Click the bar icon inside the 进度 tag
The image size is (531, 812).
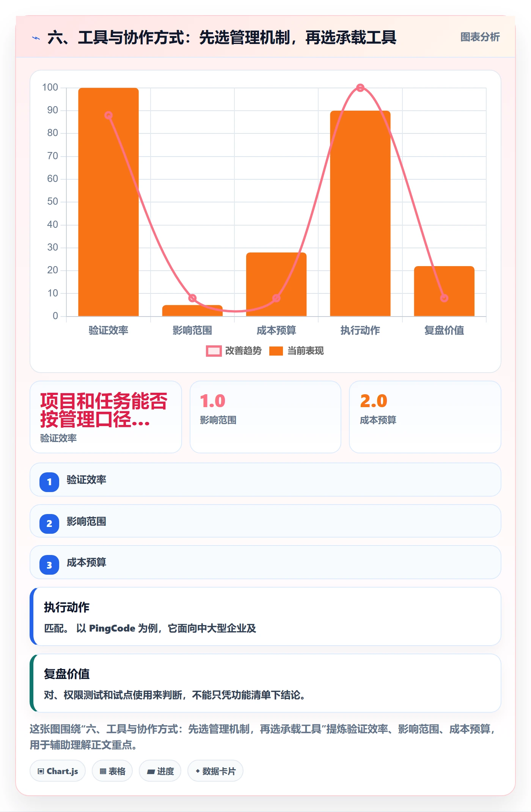(151, 772)
